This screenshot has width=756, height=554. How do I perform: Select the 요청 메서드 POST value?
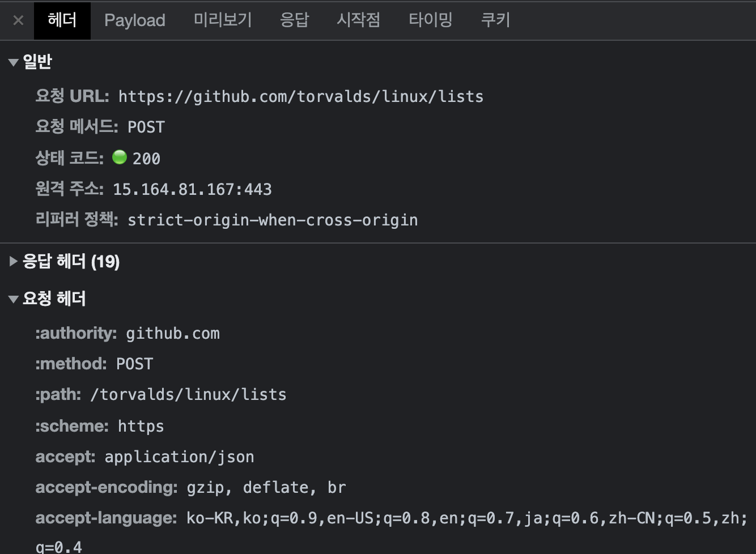(x=146, y=127)
